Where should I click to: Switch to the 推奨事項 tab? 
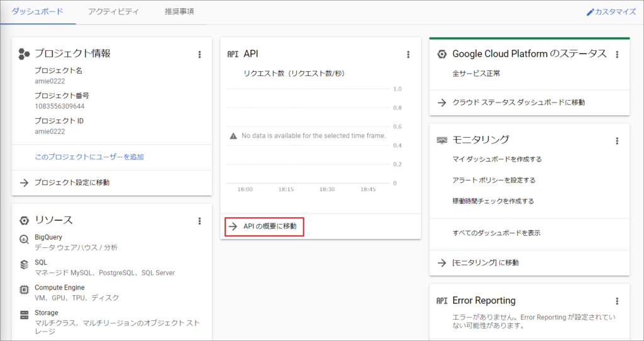pyautogui.click(x=179, y=11)
